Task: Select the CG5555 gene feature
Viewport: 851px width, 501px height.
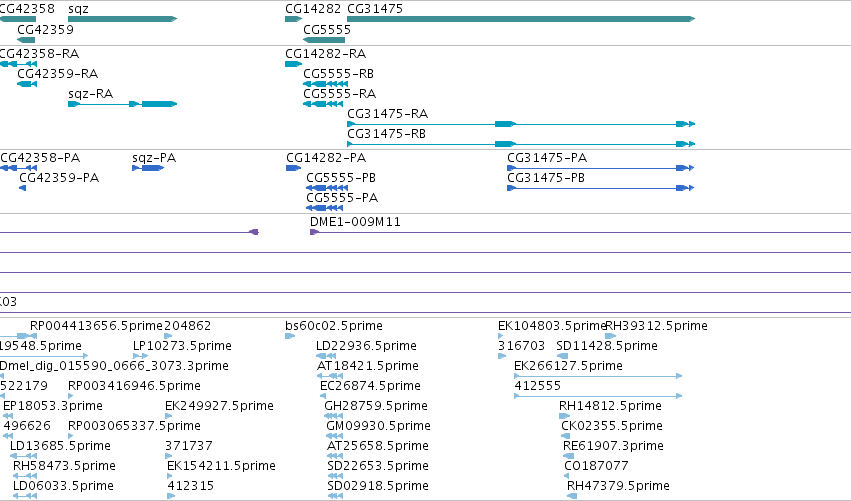Action: click(x=324, y=40)
